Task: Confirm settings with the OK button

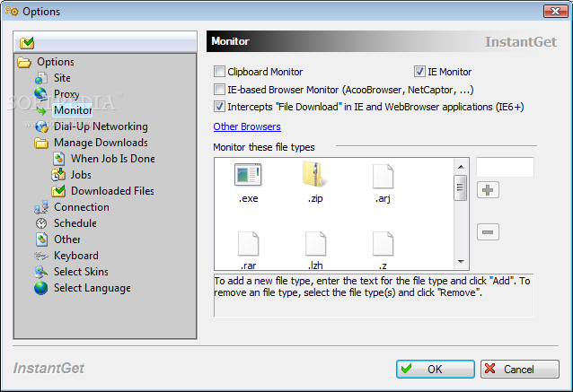Action: pyautogui.click(x=436, y=369)
